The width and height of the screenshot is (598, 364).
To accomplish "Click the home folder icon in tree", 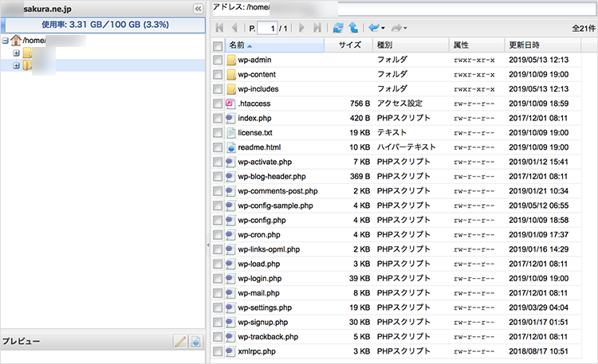I will point(16,40).
